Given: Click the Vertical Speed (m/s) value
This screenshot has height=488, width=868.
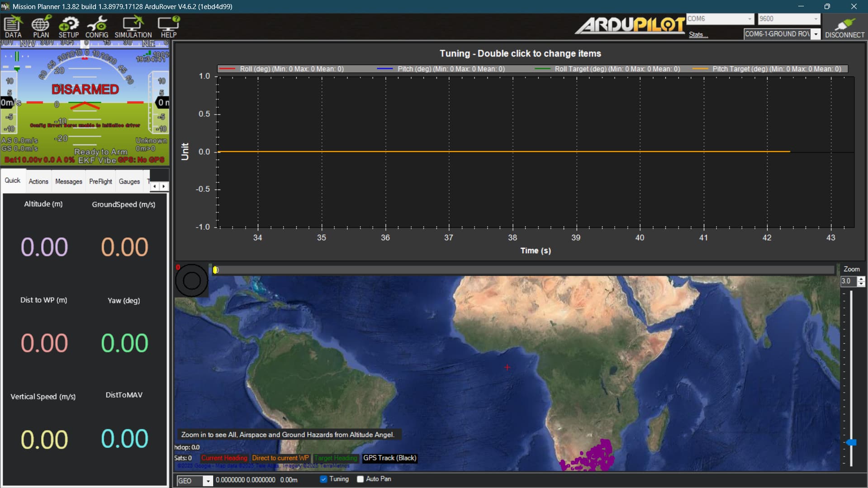Looking at the screenshot, I should (x=44, y=440).
